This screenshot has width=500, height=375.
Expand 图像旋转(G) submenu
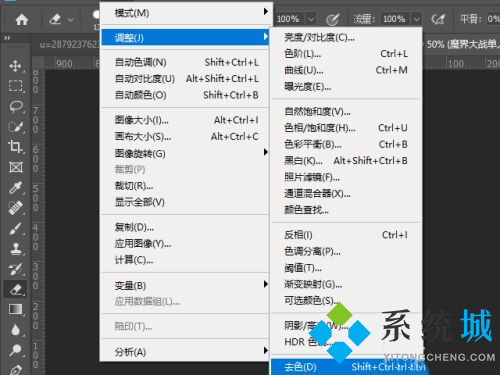(186, 153)
